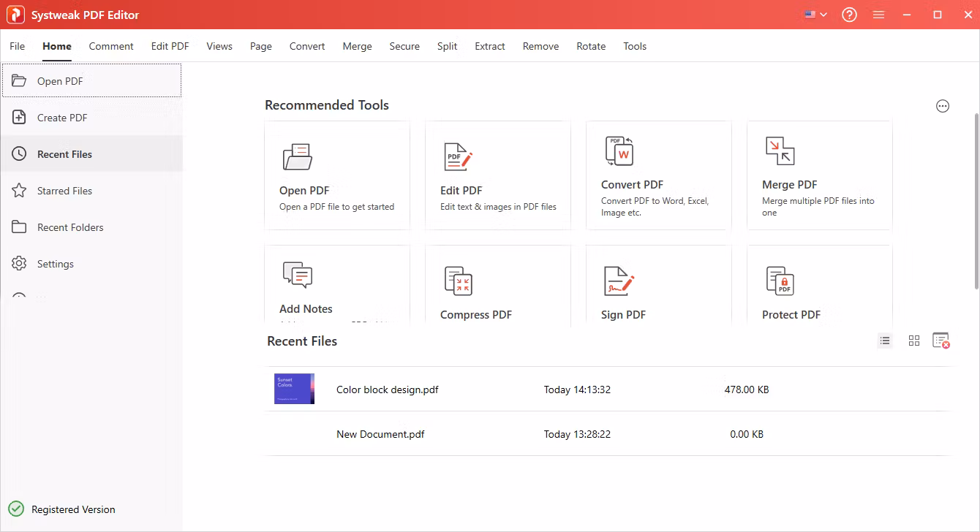
Task: Click the Starred Files star icon
Action: pos(19,191)
